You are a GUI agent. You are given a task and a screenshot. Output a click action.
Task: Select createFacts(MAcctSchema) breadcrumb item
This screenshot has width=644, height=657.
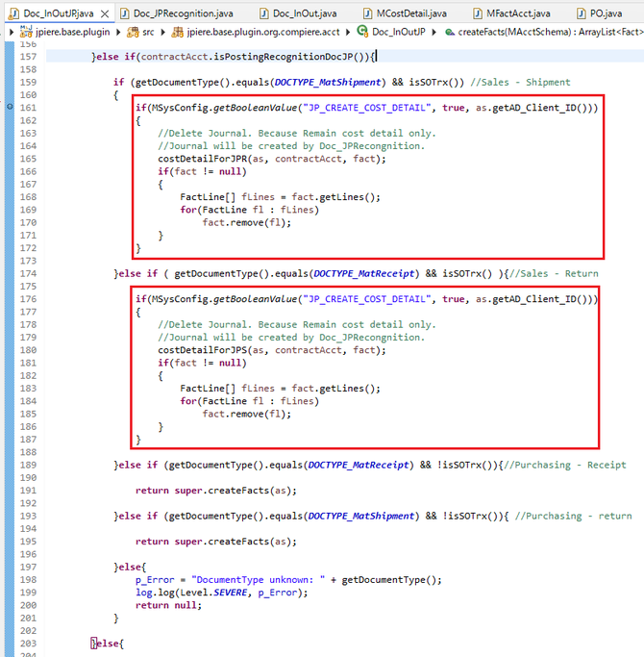(550, 32)
